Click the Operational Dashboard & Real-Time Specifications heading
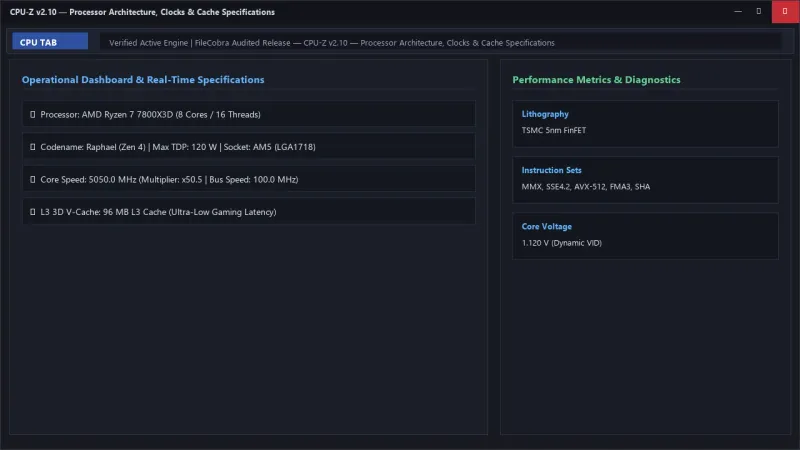Image resolution: width=800 pixels, height=450 pixels. click(143, 80)
